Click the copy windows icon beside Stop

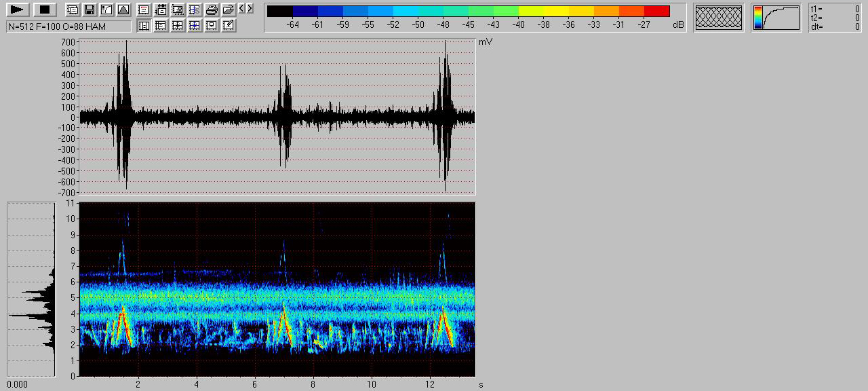point(73,10)
